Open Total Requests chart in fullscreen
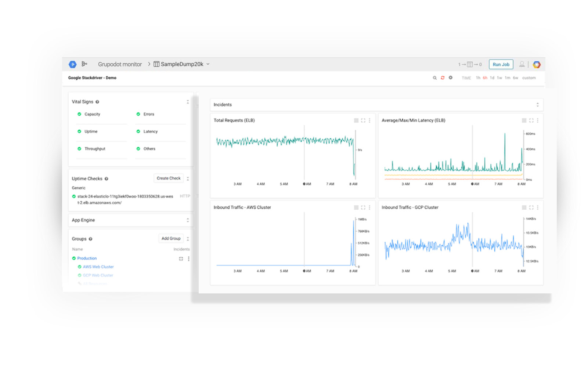The height and width of the screenshot is (383, 588). click(x=363, y=120)
